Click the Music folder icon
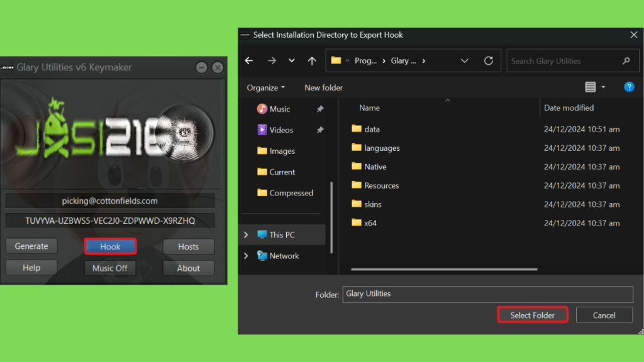 click(262, 109)
